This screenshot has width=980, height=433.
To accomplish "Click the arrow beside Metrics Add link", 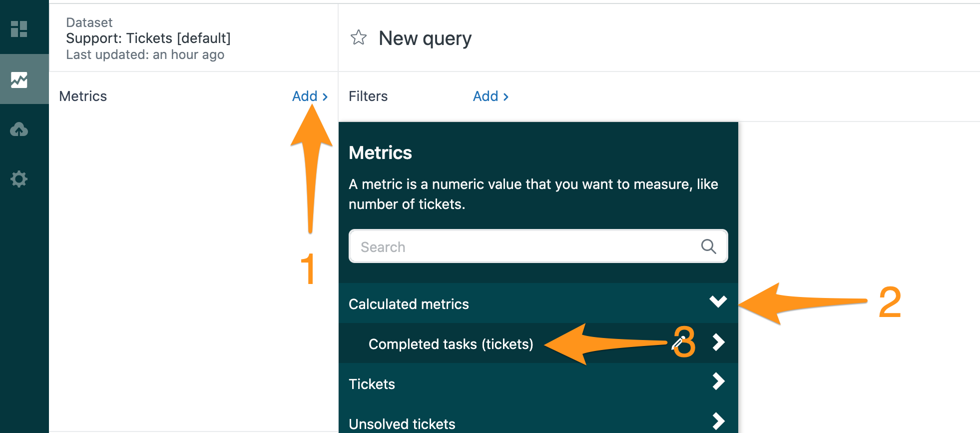I will [325, 96].
